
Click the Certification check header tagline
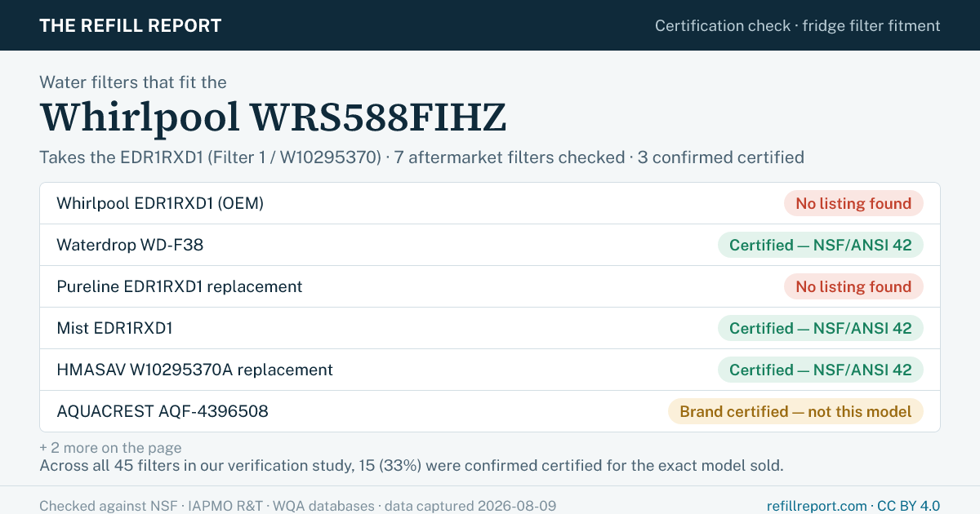pos(798,25)
